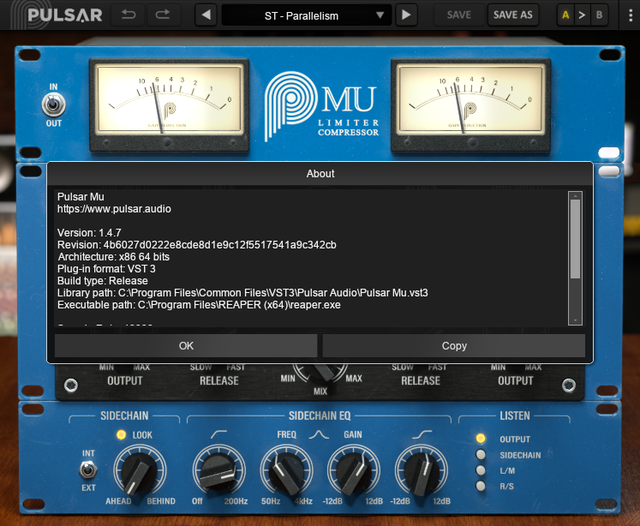Click the mid GAIN knob under bell icon

click(x=353, y=471)
